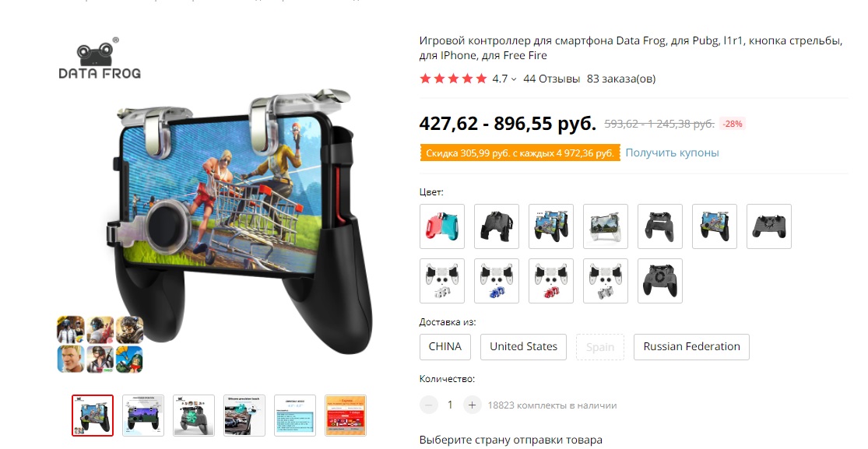
Task: Expand the 4.7 rating chevron dropdown
Action: point(514,79)
